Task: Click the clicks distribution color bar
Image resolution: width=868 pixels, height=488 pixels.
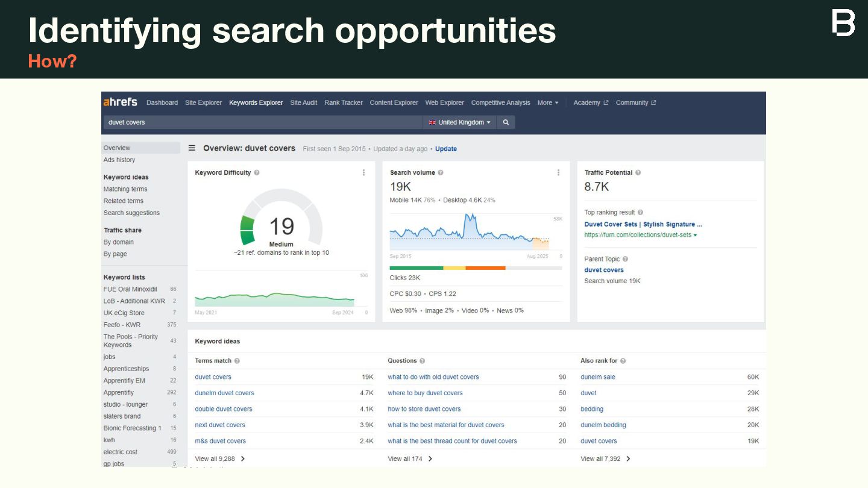Action: 476,268
